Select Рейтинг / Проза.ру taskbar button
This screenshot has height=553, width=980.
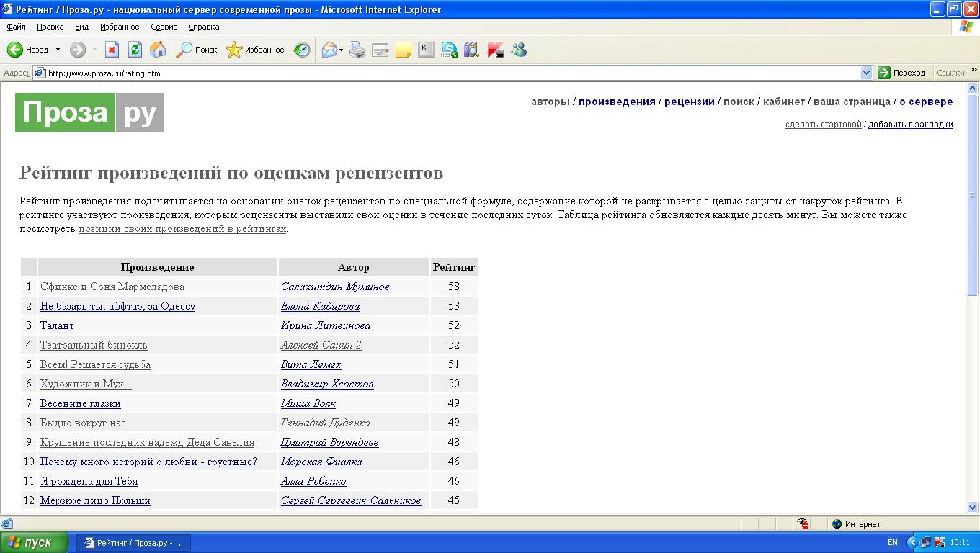click(x=134, y=542)
